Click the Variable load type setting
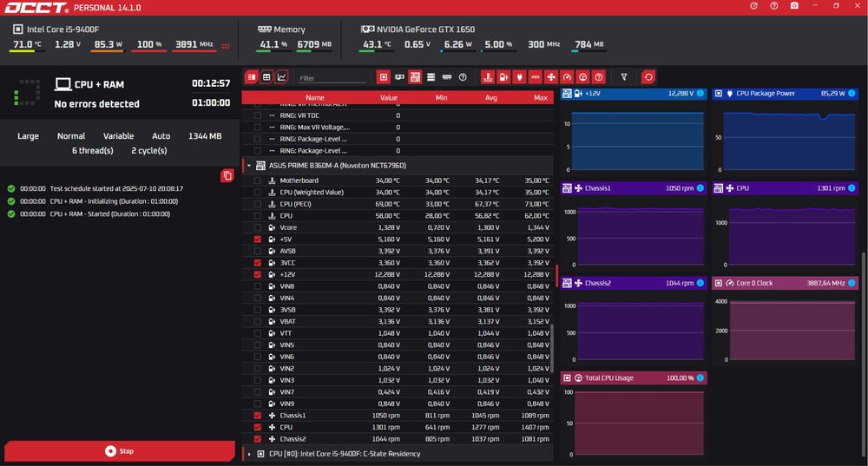The height and width of the screenshot is (466, 868). 118,136
